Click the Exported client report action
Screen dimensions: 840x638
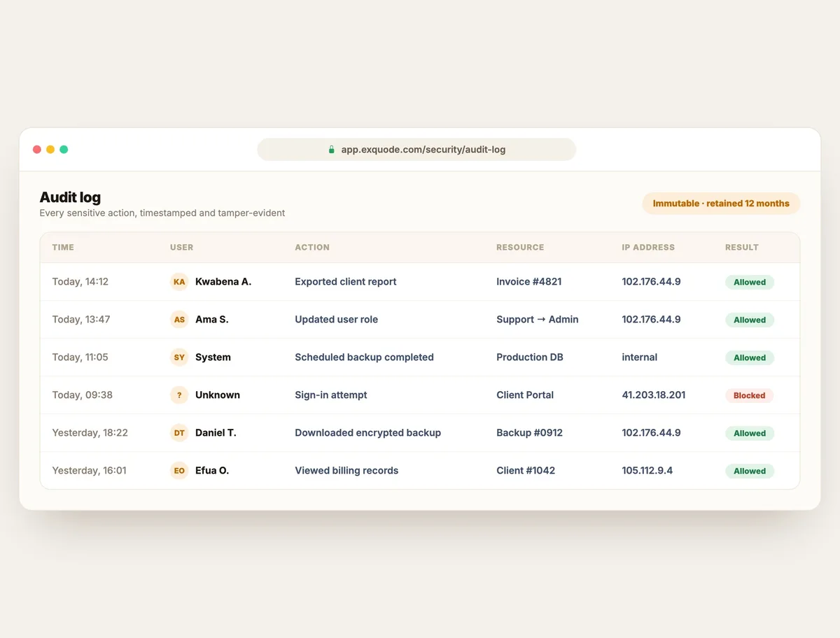(x=346, y=282)
